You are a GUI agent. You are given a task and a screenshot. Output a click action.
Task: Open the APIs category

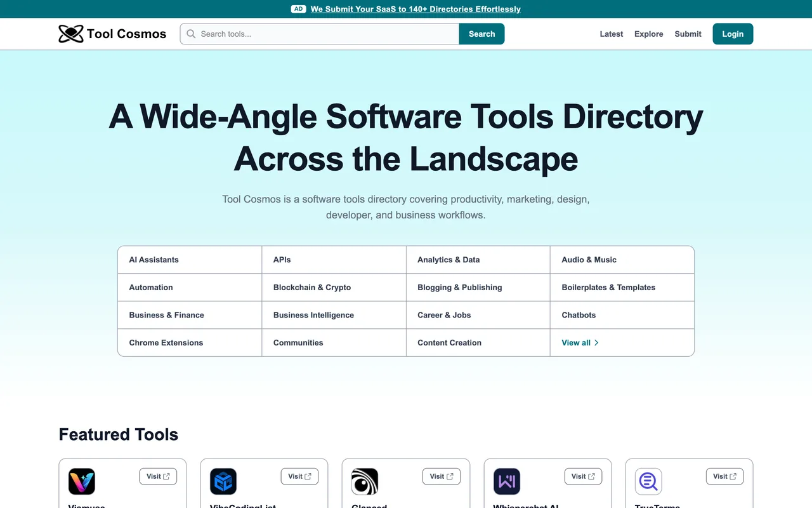(334, 260)
